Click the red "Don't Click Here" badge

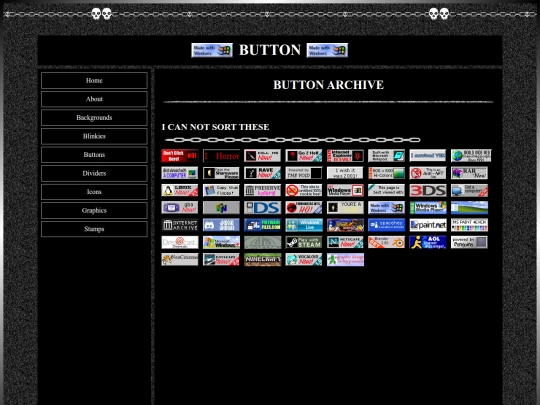point(180,156)
